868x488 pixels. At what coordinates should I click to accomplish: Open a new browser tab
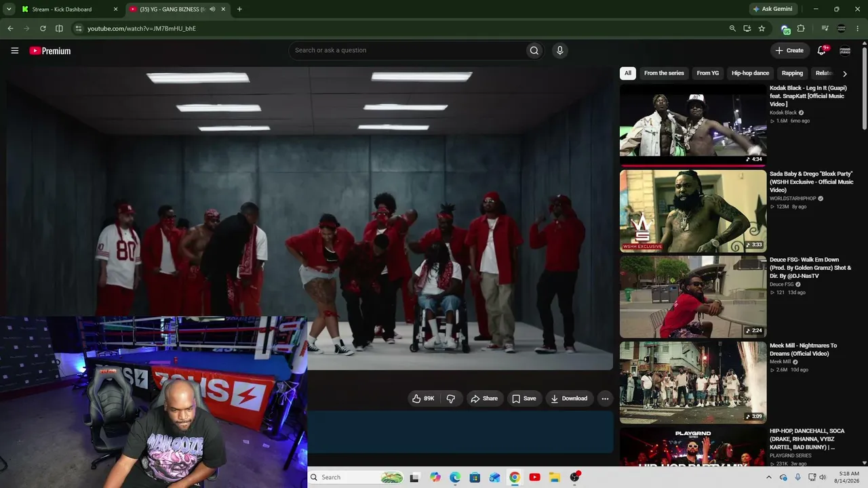(x=239, y=9)
